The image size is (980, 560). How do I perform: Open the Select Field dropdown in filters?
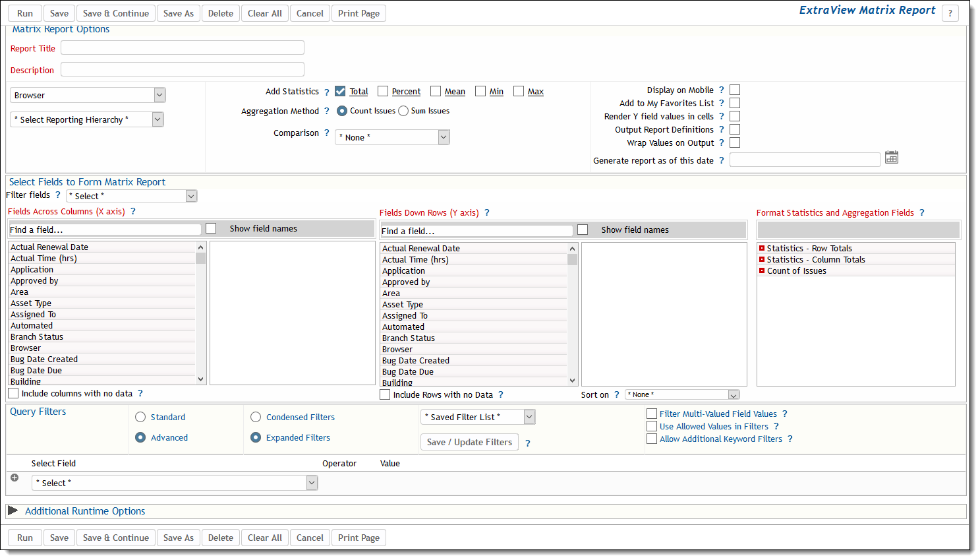pos(175,483)
